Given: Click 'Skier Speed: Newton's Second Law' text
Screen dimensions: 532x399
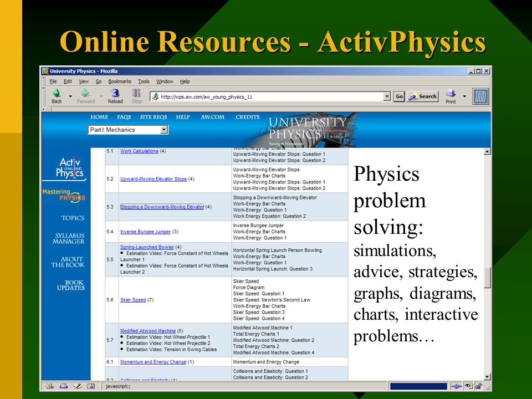Looking at the screenshot, I should pyautogui.click(x=272, y=300).
